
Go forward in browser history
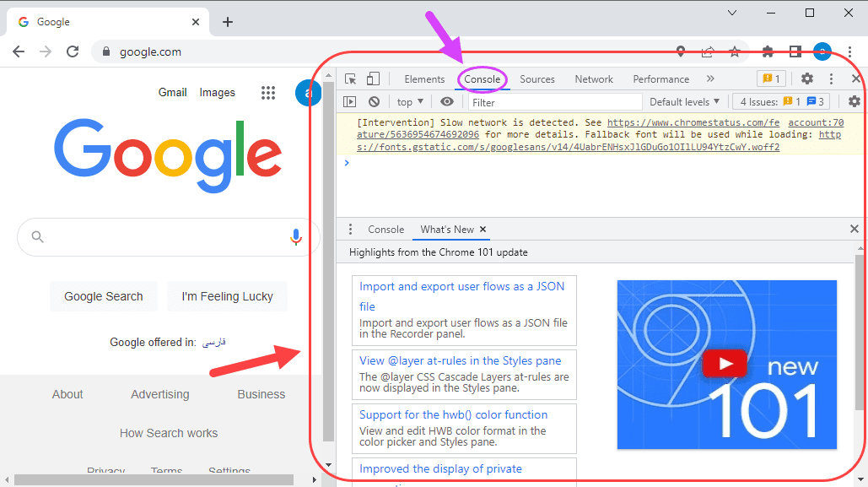(46, 51)
